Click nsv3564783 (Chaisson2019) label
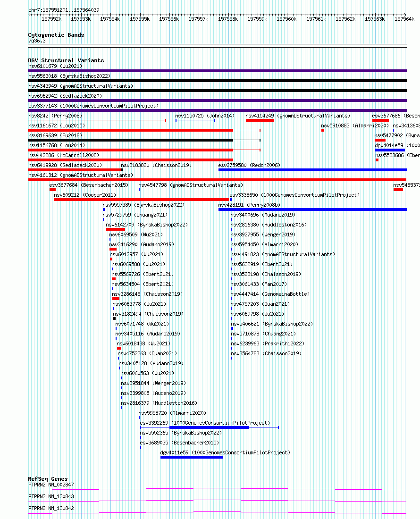 [x=267, y=354]
